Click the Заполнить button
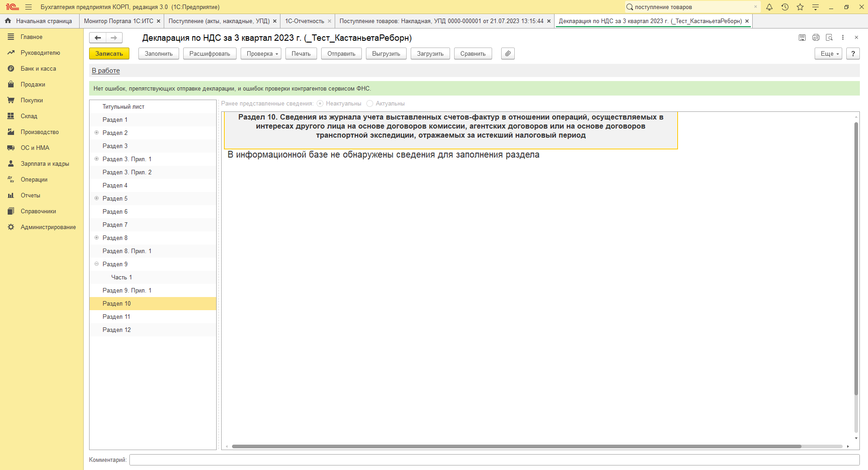Image resolution: width=868 pixels, height=470 pixels. pyautogui.click(x=159, y=53)
